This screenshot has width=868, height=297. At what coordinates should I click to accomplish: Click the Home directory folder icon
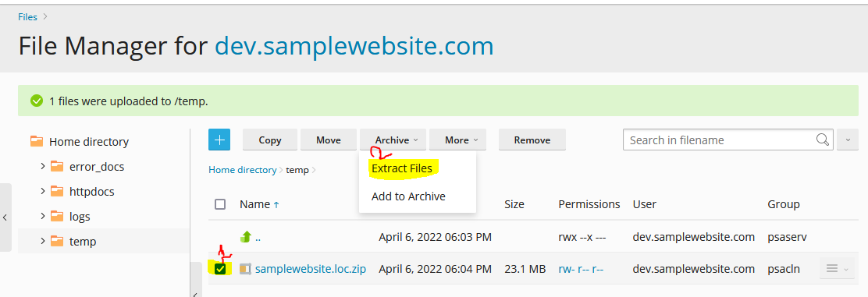[37, 142]
